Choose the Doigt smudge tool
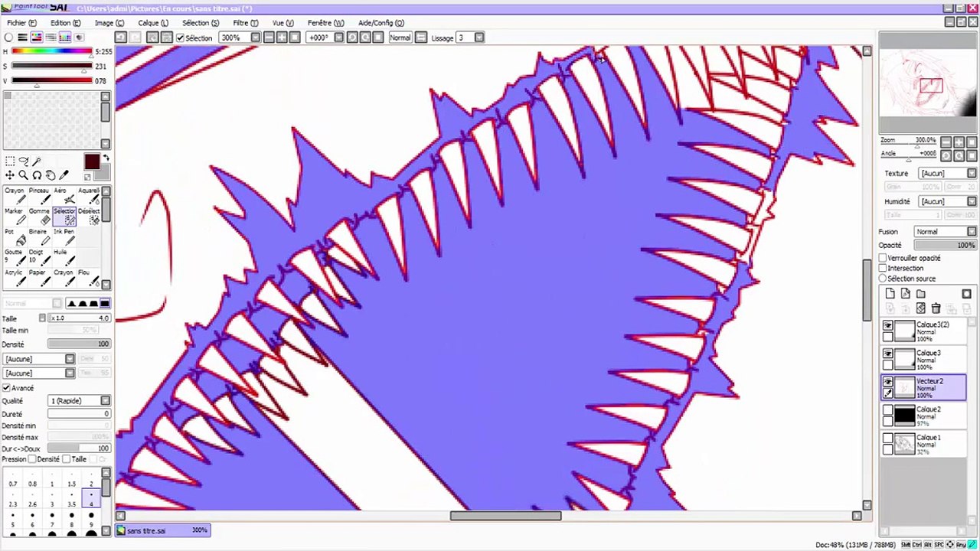 click(x=39, y=257)
